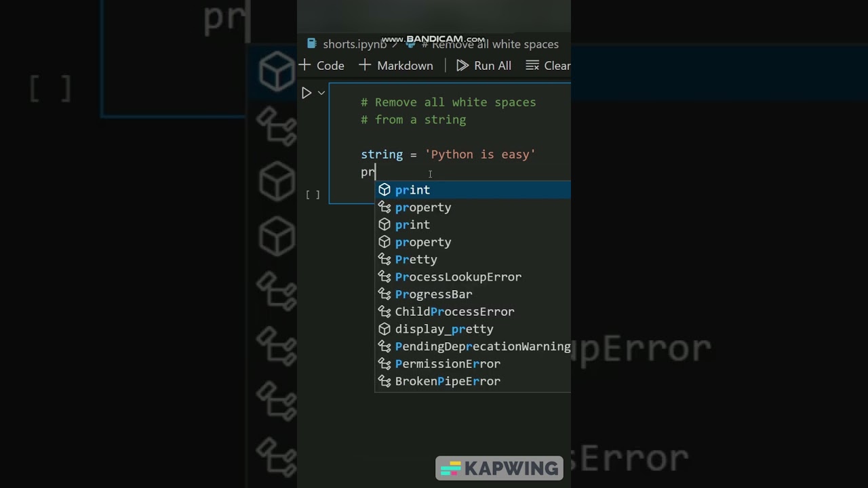This screenshot has height=488, width=868.
Task: Pick the Pretty autocomplete suggestion
Action: coord(473,260)
